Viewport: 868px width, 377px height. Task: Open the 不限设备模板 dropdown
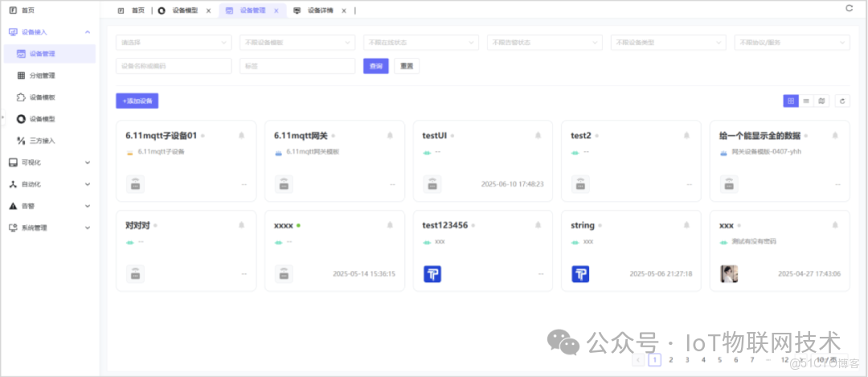pyautogui.click(x=297, y=43)
